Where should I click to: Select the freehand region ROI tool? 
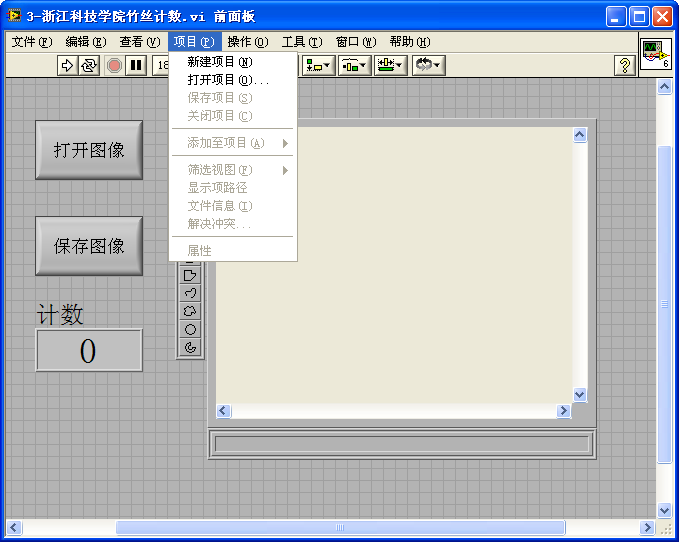pos(190,311)
